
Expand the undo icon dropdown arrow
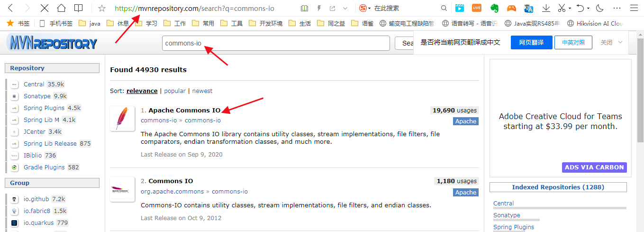(x=588, y=9)
